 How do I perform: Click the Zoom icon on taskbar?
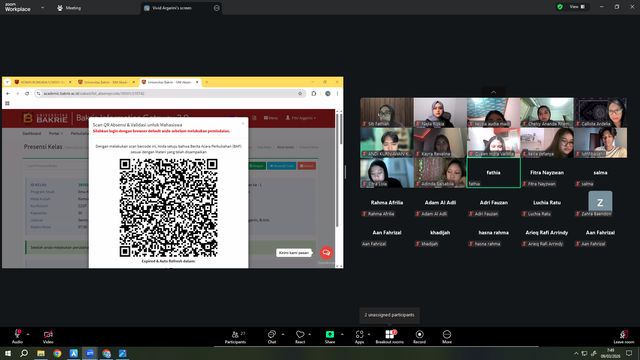[x=90, y=353]
